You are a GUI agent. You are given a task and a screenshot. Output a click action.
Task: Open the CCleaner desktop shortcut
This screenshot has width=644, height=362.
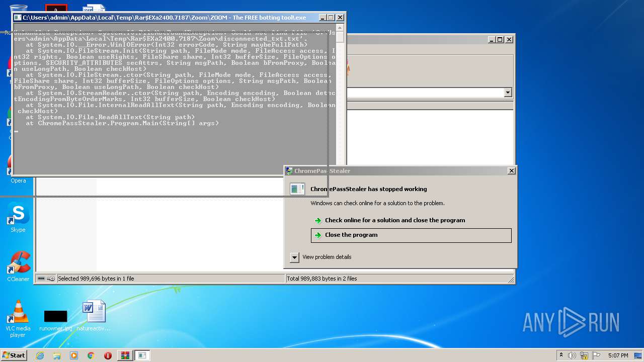click(18, 266)
